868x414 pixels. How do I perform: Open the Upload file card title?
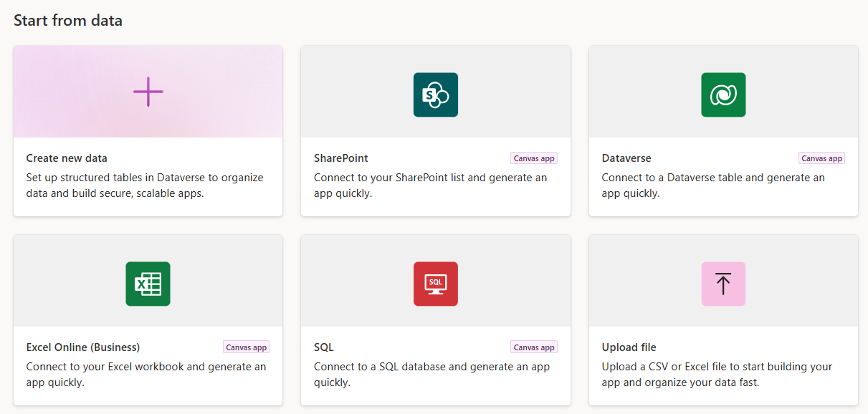coord(629,347)
